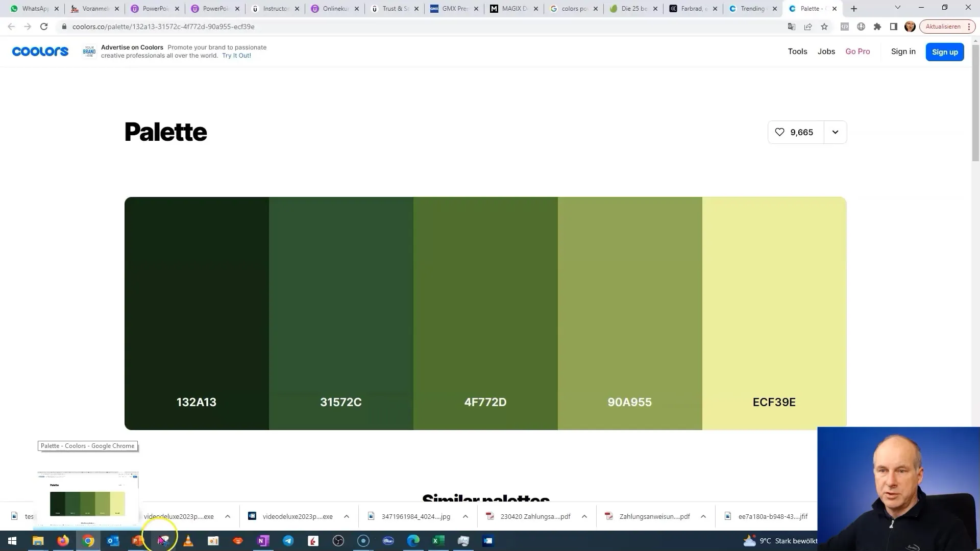
Task: Pick the ECF39E pale yellow swatch
Action: 774,313
